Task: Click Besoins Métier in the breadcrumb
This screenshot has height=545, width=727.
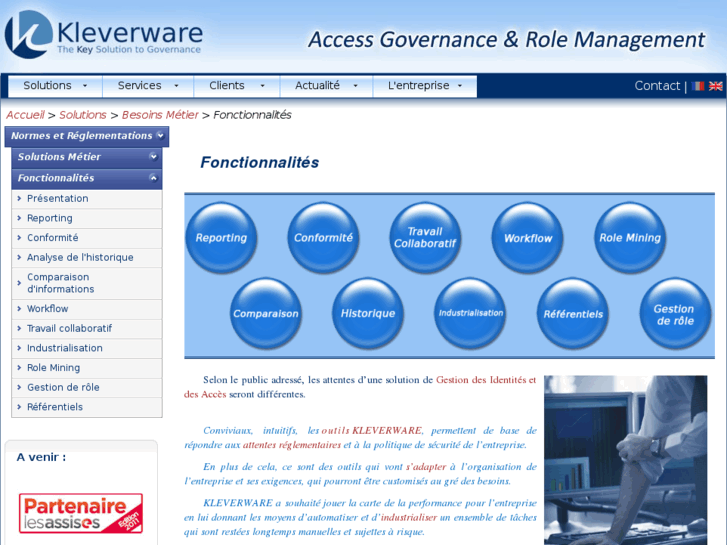Action: click(160, 115)
